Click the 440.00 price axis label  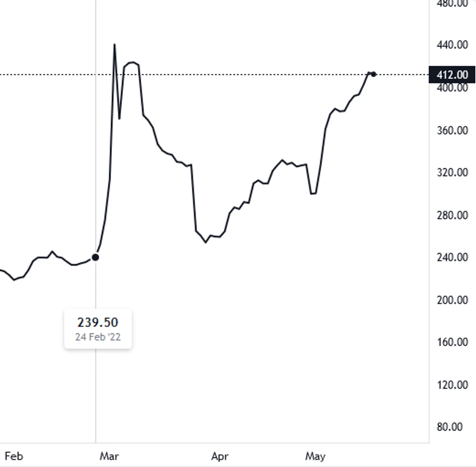[x=452, y=45]
